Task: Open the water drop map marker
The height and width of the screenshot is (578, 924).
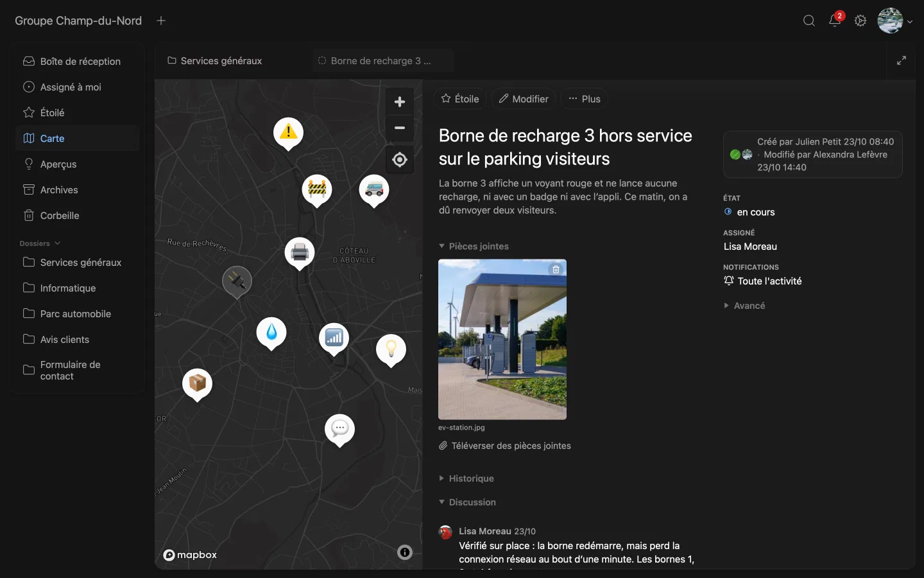Action: coord(271,333)
